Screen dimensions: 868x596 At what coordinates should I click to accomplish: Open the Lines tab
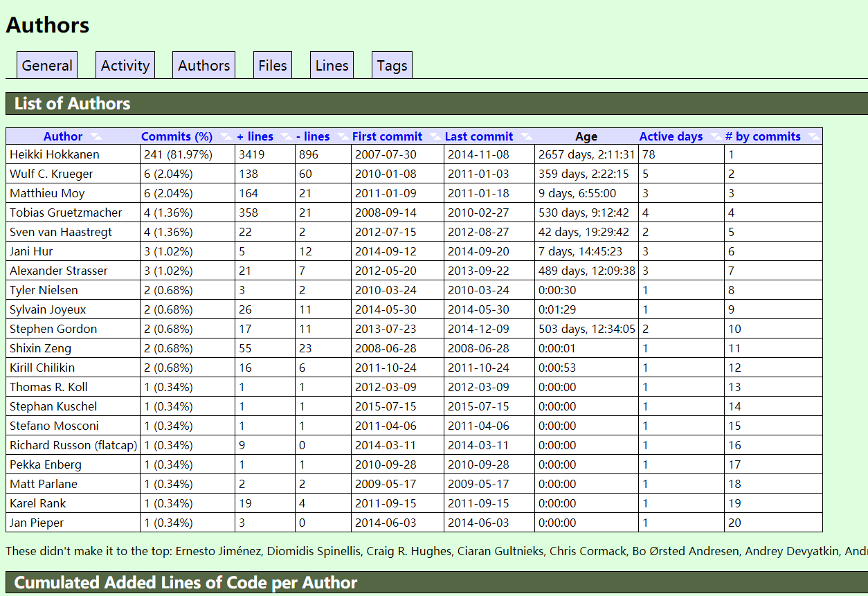tap(332, 65)
